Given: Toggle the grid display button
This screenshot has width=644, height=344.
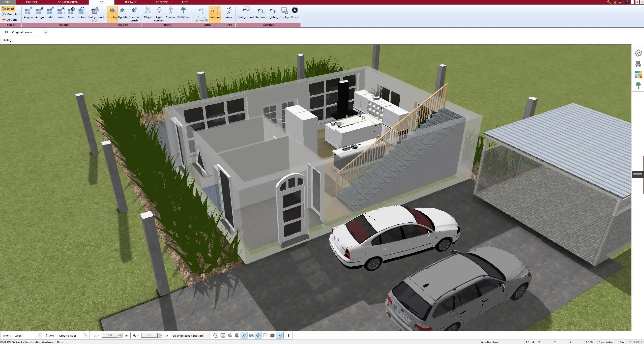Looking at the screenshot, I should [272, 335].
